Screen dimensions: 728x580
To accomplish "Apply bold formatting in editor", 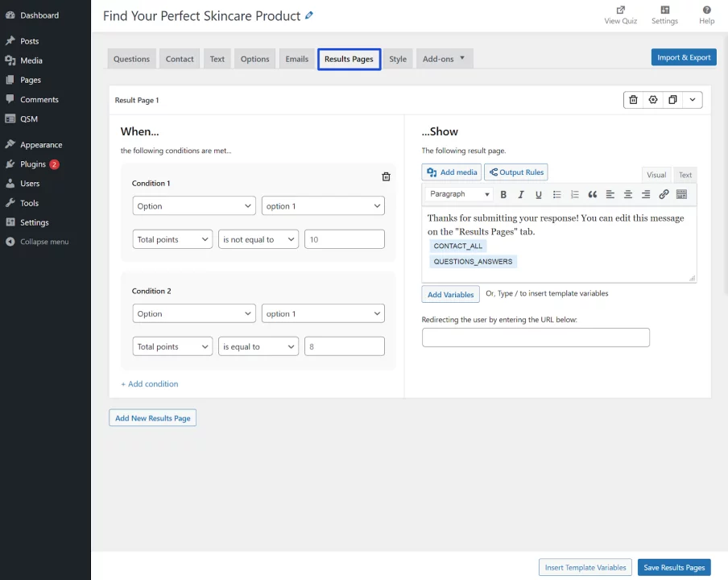I will [x=503, y=195].
